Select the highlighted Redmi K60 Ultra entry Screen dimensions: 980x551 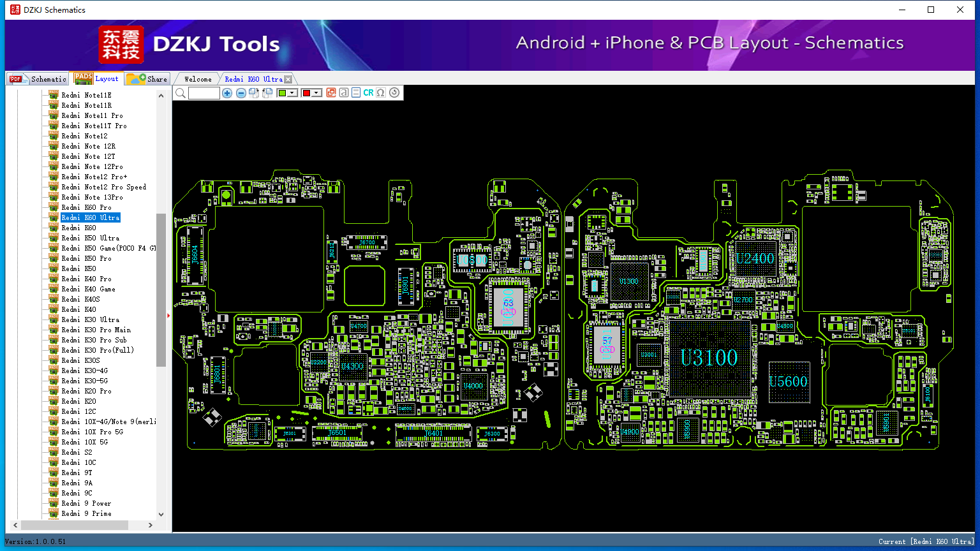[x=90, y=217]
